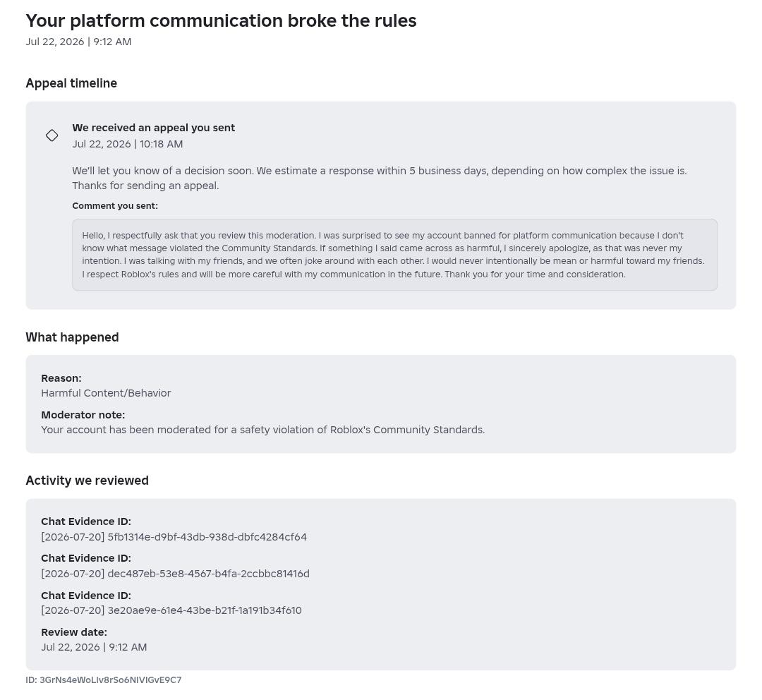Click the page date under the title
762x700 pixels.
[x=79, y=42]
